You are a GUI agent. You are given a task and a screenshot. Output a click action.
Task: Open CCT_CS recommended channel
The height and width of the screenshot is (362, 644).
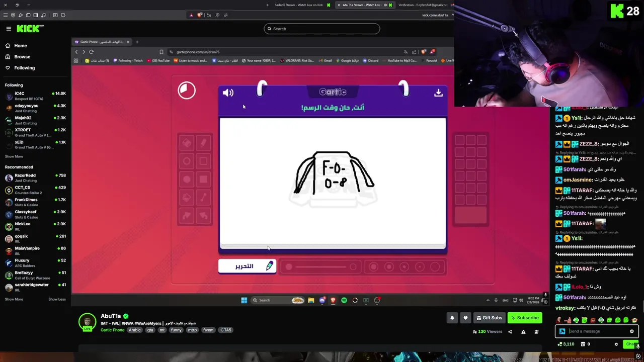(35, 190)
